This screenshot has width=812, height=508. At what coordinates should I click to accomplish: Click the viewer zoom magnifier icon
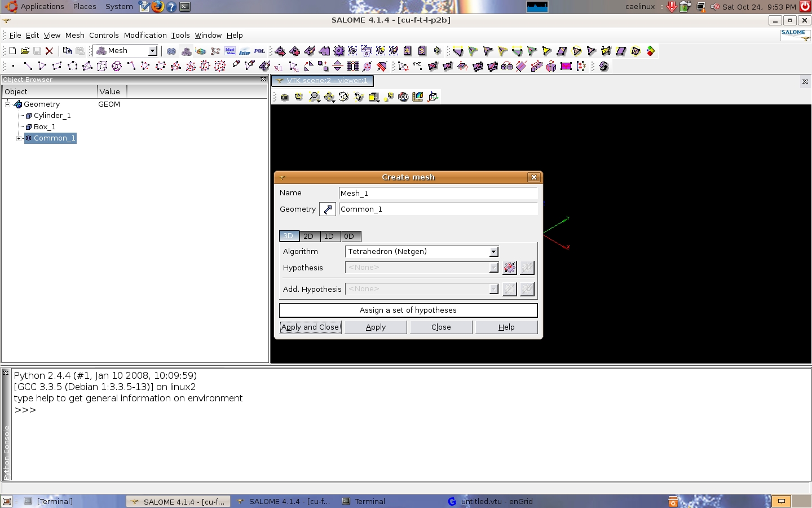coord(315,97)
